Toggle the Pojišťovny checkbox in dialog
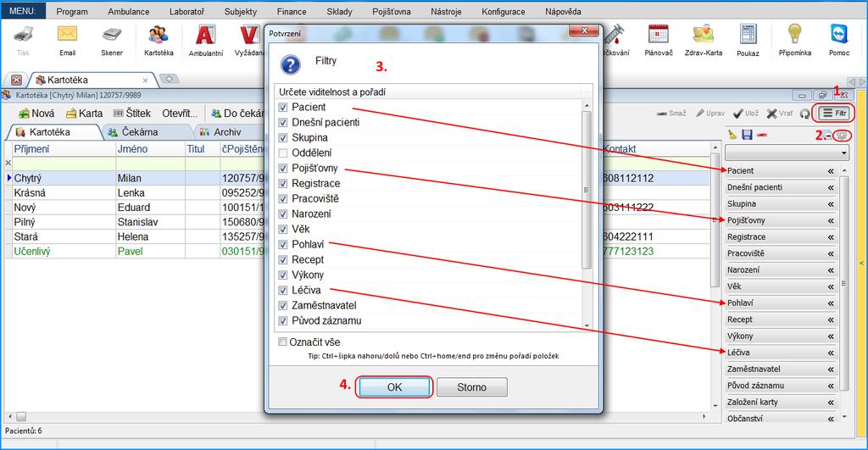The image size is (868, 450). (x=283, y=168)
